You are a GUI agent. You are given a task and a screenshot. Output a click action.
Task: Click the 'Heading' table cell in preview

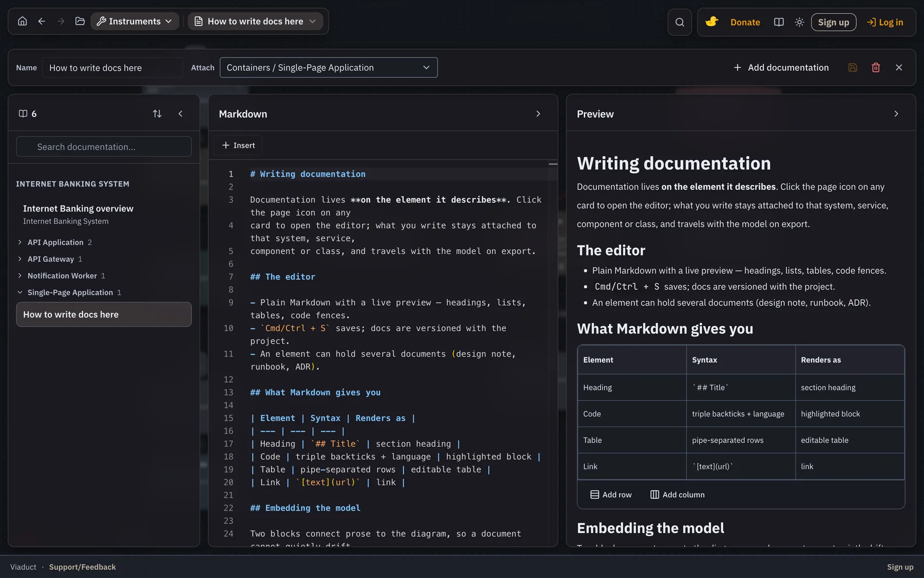632,387
